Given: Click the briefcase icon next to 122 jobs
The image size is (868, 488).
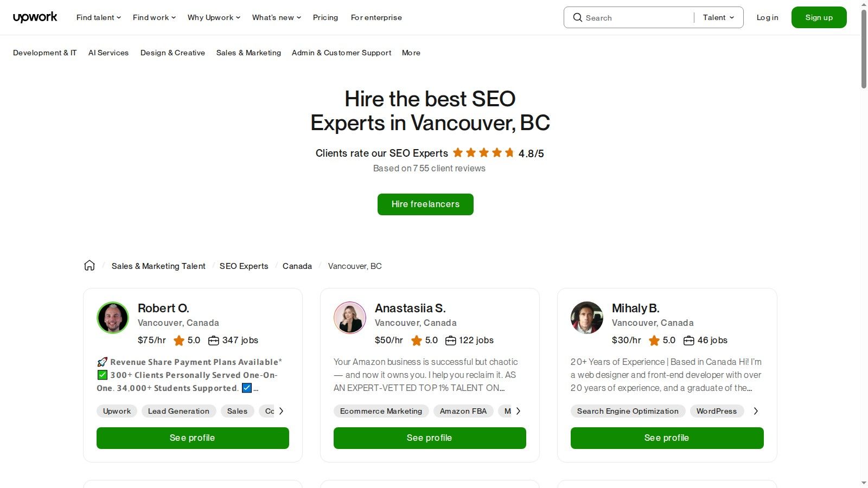Looking at the screenshot, I should click(450, 341).
